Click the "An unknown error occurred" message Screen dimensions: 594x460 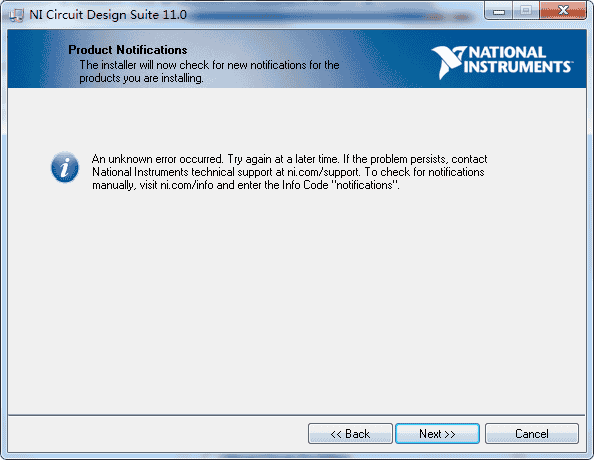(x=158, y=159)
